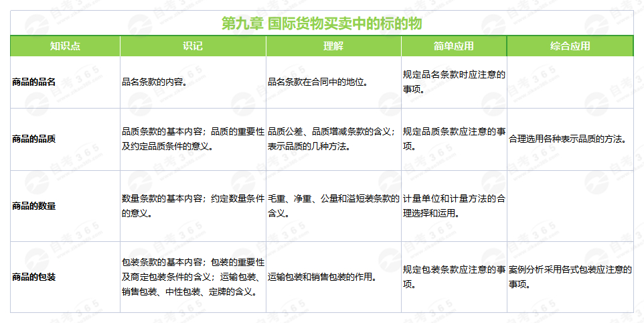The image size is (644, 323).
Task: Select the 知识点 column header
Action: pyautogui.click(x=65, y=46)
